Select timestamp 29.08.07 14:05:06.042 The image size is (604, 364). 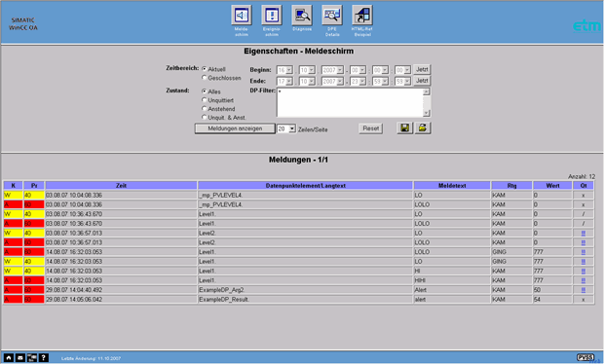click(x=74, y=300)
